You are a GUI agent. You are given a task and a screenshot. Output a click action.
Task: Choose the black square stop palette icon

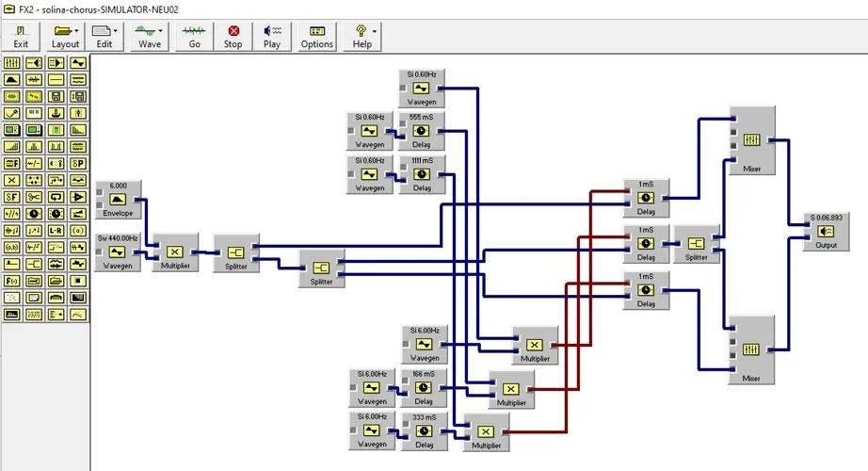78,281
